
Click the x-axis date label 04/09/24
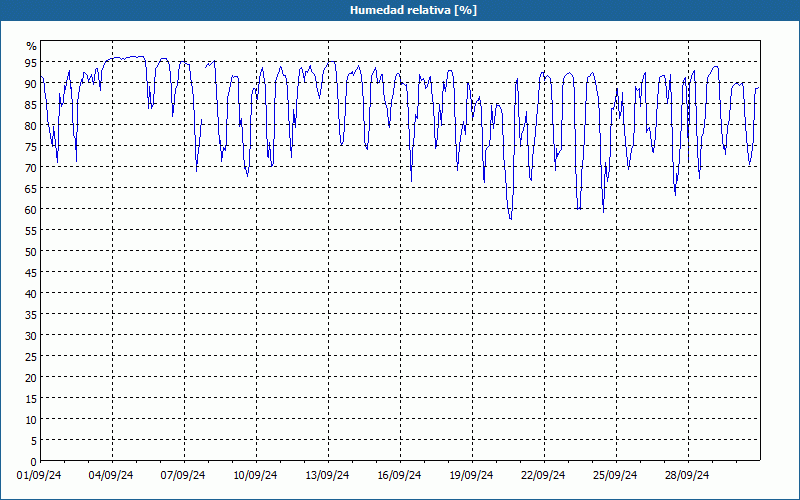click(111, 475)
